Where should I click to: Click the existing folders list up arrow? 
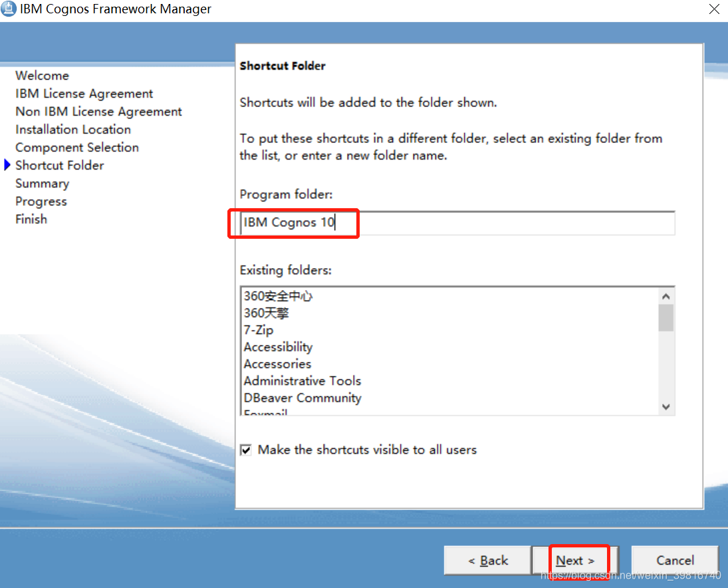pyautogui.click(x=666, y=296)
